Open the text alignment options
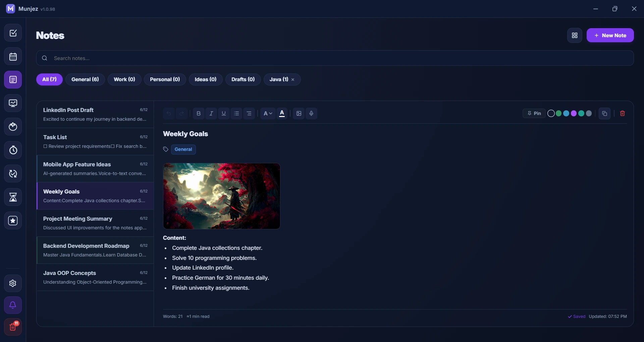 tap(249, 113)
